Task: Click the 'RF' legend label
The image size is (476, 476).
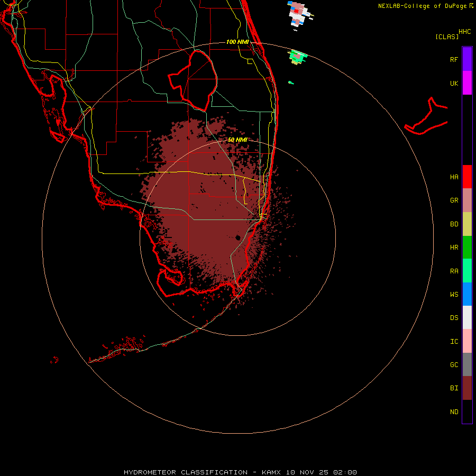Action: point(454,60)
